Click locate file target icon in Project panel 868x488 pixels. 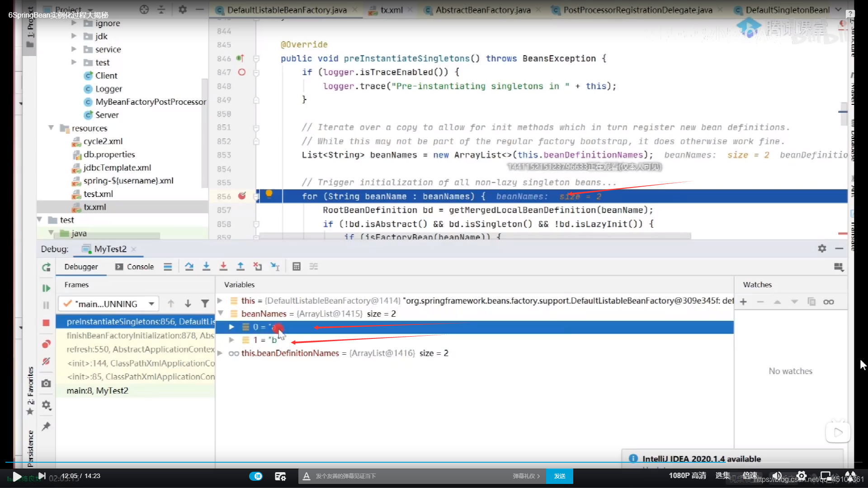coord(144,9)
